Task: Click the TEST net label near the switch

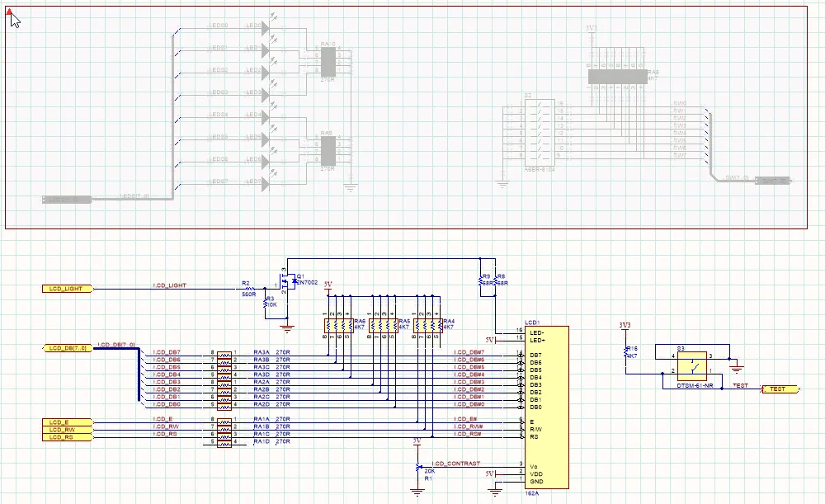Action: [740, 385]
